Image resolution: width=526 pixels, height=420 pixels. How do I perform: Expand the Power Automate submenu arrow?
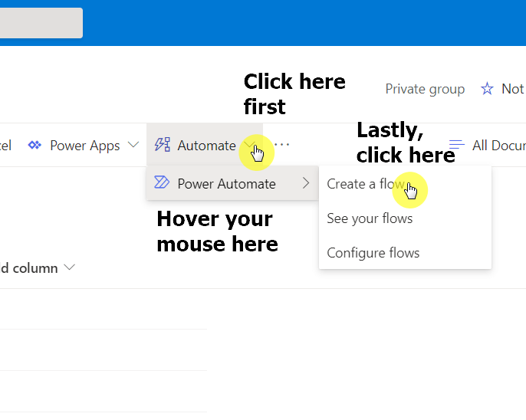(306, 183)
